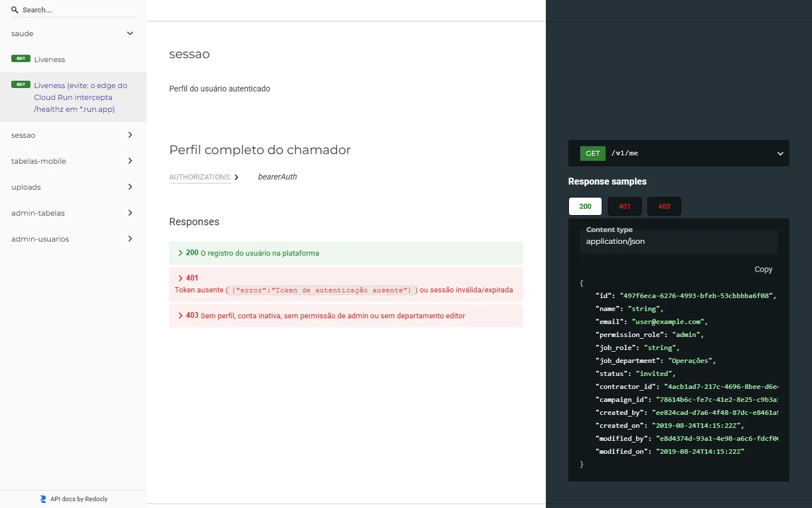Select the 200 response sample tab
Viewport: 812px width, 508px height.
[x=585, y=206]
